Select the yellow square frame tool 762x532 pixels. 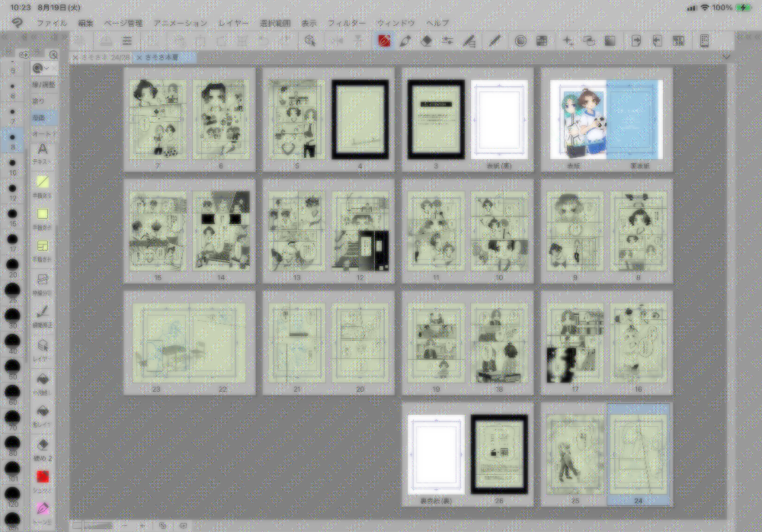coord(43,213)
